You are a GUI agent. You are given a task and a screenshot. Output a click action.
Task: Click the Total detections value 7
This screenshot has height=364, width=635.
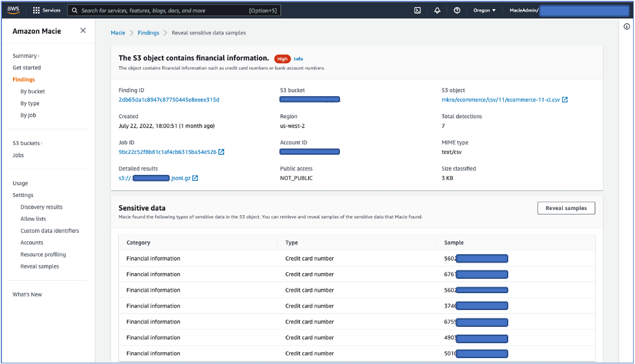(443, 126)
